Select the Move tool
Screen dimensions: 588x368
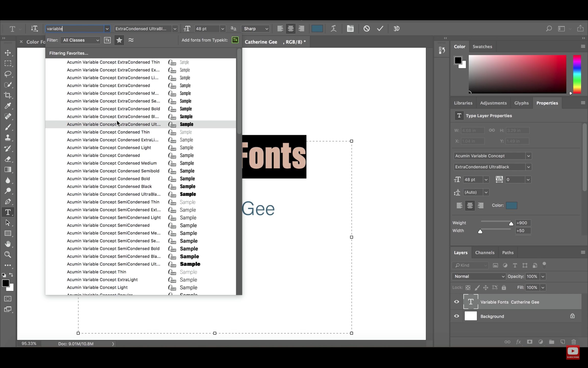click(8, 53)
